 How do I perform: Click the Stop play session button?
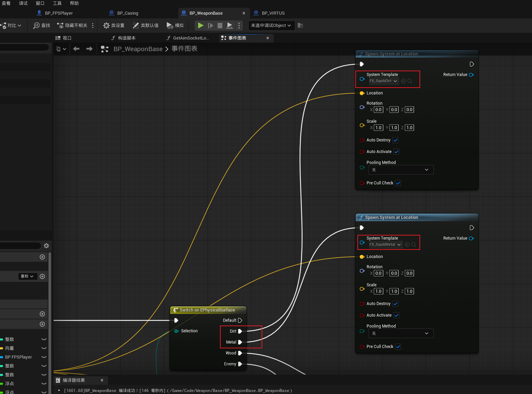pyautogui.click(x=220, y=26)
